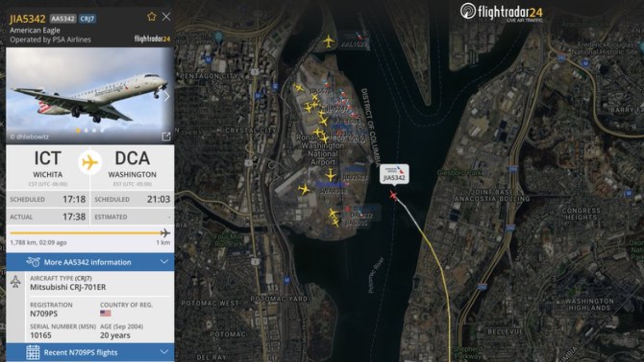Select the second photo carousel dot
Screen dimensions: 644x362
(x=86, y=130)
